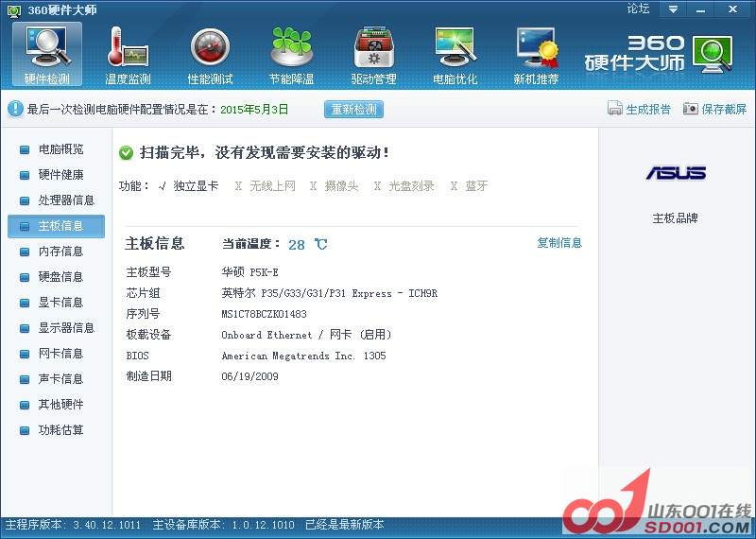
Task: Click the 摄像头 feature label
Action: pos(341,186)
